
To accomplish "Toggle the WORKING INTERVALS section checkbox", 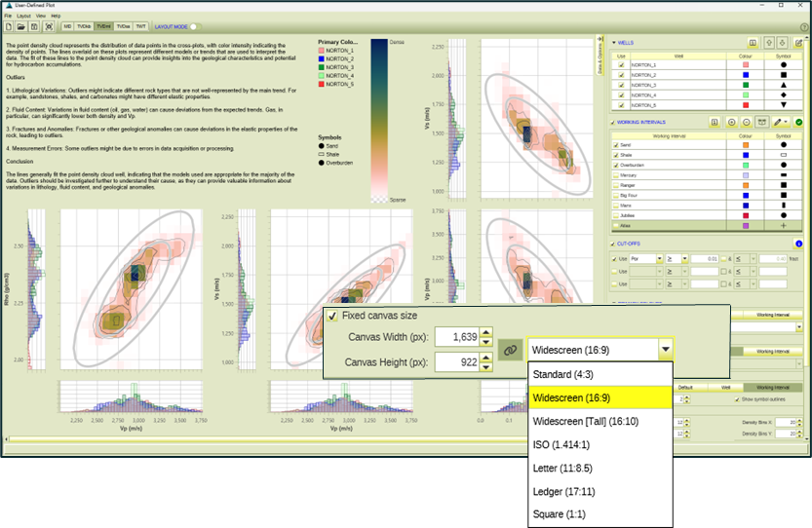I will coord(613,123).
